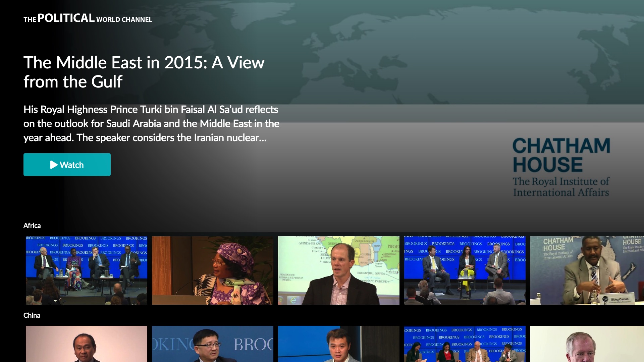Open last China row video with gray-haired man
This screenshot has height=362, width=644.
pyautogui.click(x=587, y=344)
